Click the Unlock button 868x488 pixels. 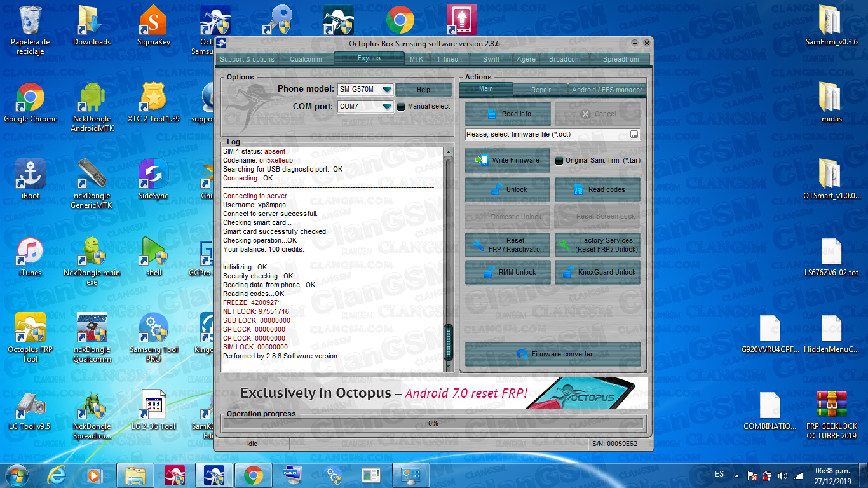point(508,189)
